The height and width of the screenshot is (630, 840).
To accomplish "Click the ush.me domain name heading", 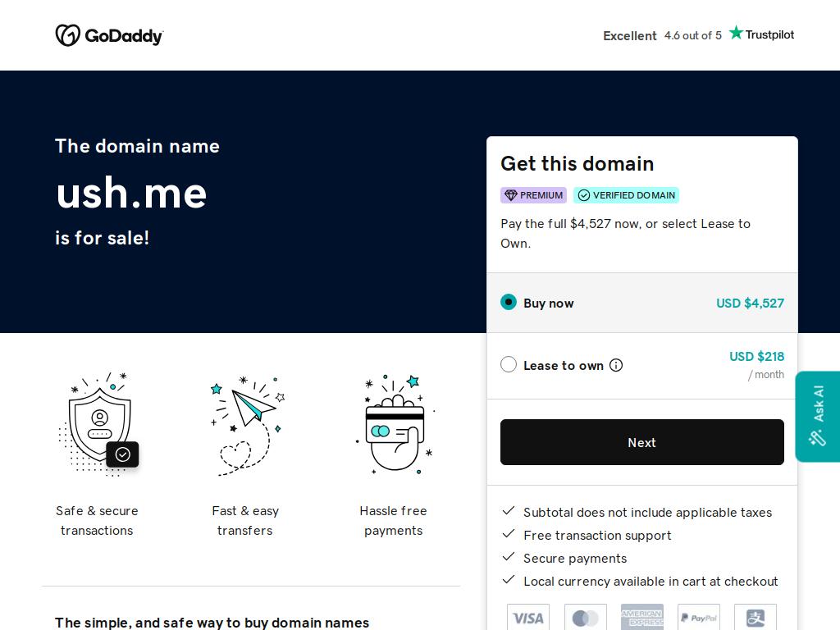I will pyautogui.click(x=131, y=193).
